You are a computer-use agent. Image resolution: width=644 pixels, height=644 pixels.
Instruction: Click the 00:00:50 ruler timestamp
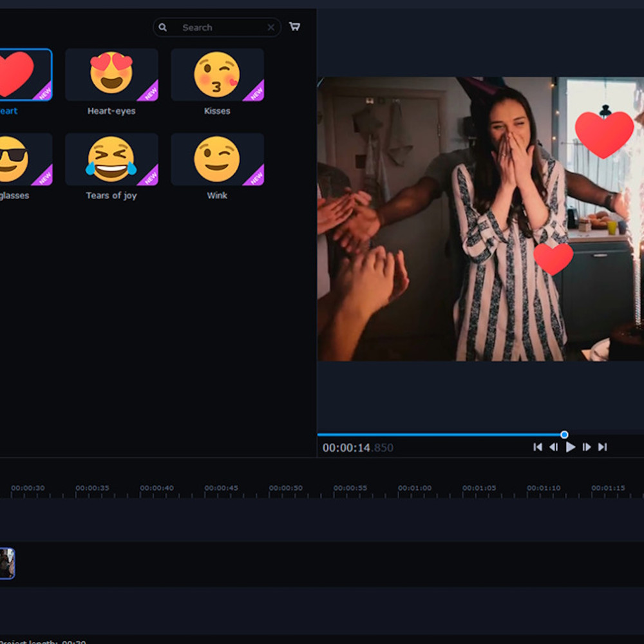(286, 488)
